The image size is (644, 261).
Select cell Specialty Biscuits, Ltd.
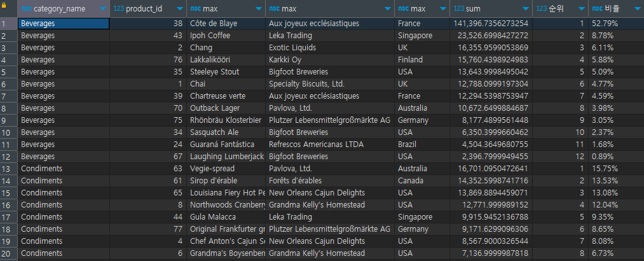tap(330, 84)
